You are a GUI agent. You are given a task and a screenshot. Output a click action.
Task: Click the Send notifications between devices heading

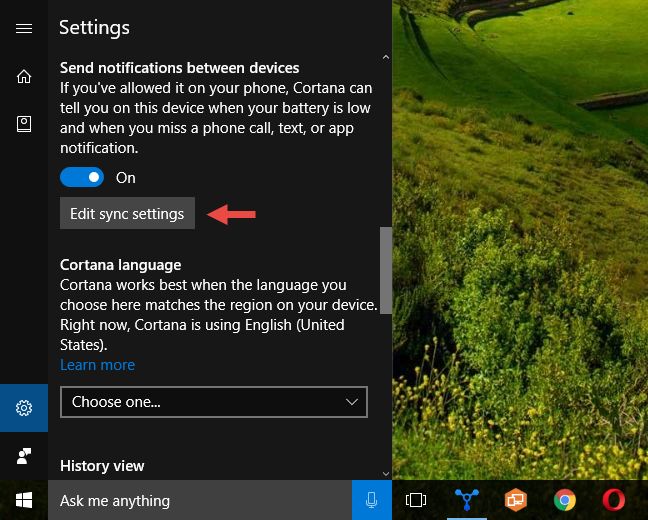click(180, 68)
